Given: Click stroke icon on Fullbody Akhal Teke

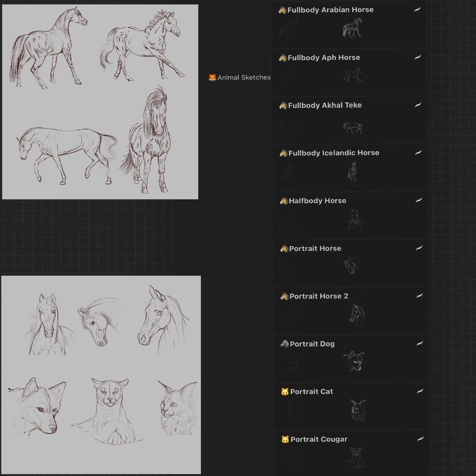Looking at the screenshot, I should 418,105.
